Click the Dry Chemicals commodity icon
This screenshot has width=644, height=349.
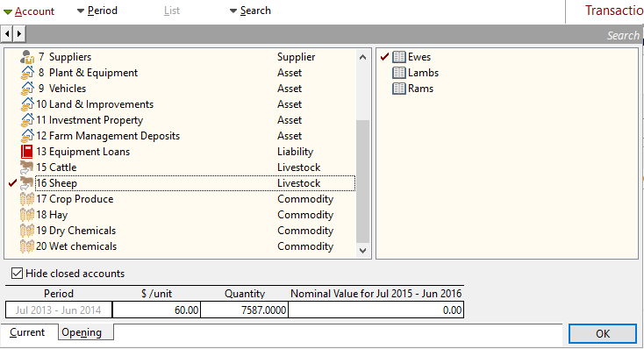tap(27, 231)
